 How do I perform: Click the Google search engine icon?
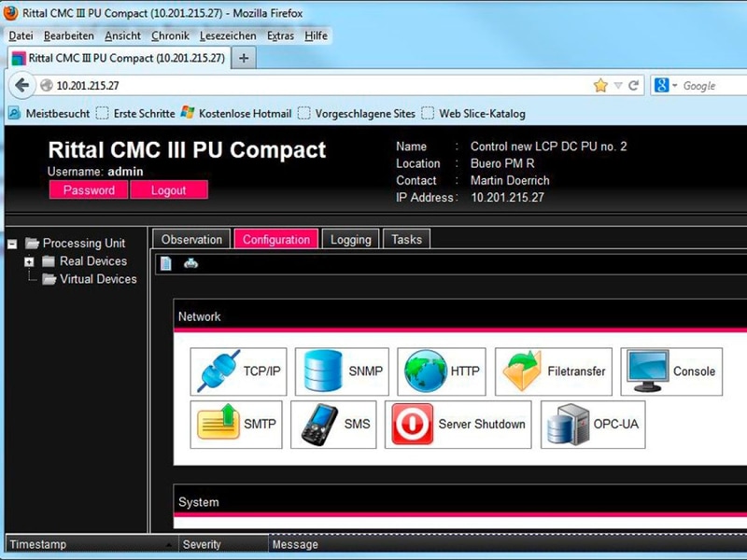[x=661, y=86]
